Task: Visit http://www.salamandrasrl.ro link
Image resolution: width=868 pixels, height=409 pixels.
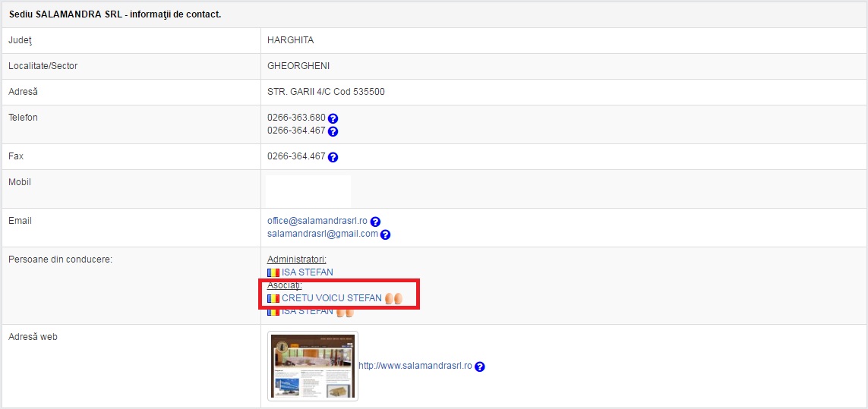Action: click(x=415, y=366)
